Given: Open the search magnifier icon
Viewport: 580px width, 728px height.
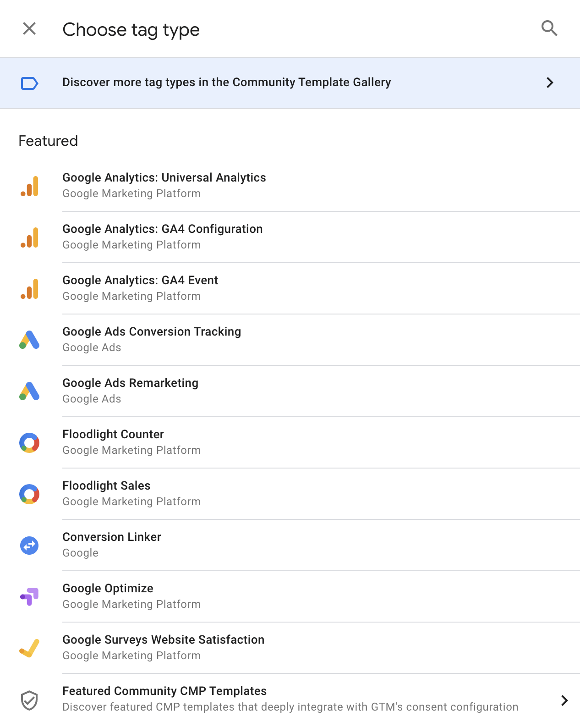Looking at the screenshot, I should pos(549,28).
